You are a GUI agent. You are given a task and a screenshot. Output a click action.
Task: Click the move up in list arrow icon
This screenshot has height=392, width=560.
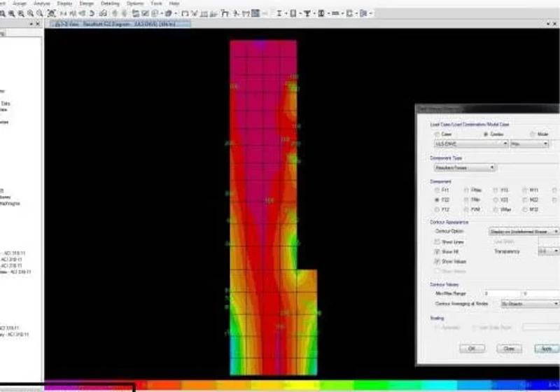[115, 13]
